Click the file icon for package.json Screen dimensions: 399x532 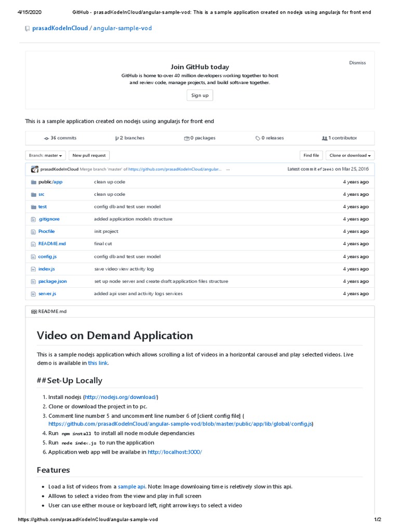click(x=33, y=282)
